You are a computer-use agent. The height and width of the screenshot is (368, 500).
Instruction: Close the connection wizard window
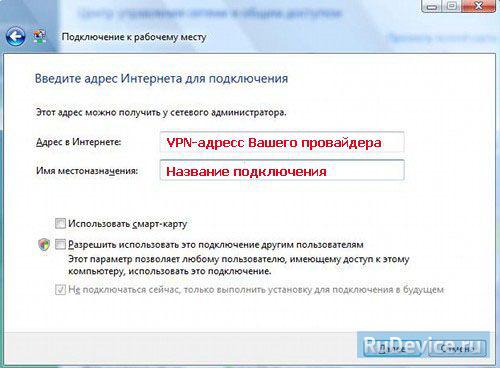(x=479, y=6)
